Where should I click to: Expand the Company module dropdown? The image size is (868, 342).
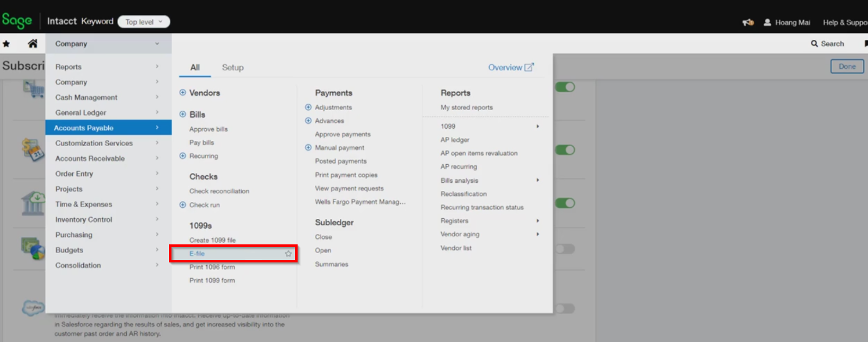tap(108, 44)
